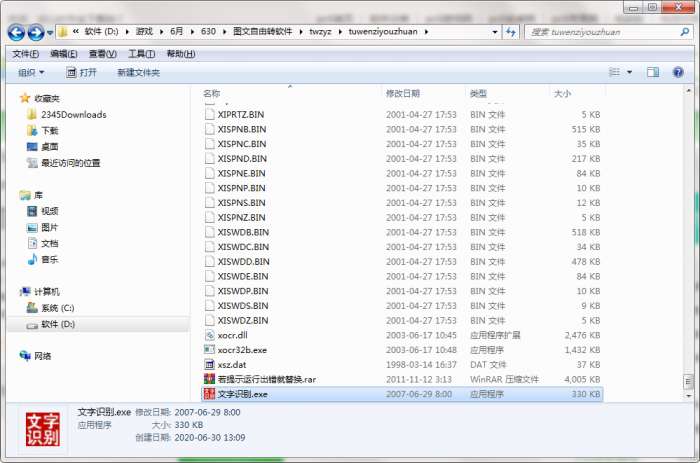
Task: Click 游戏 in the address breadcrumb
Action: (x=144, y=32)
